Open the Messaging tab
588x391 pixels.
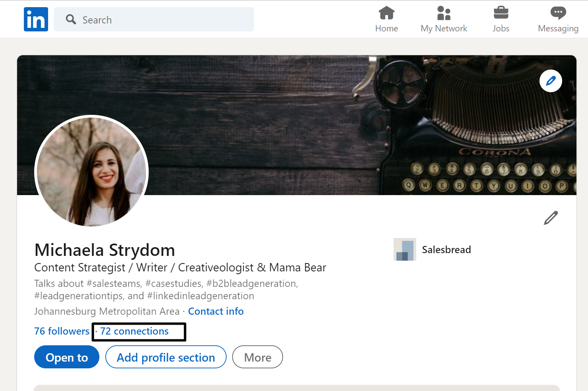pyautogui.click(x=558, y=19)
